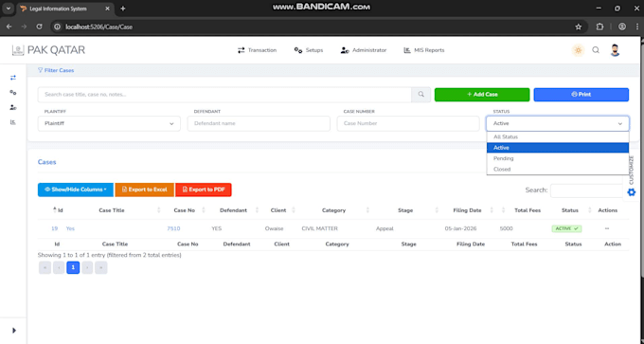The height and width of the screenshot is (344, 644).
Task: Close the Legal Information System tab
Action: (x=108, y=9)
